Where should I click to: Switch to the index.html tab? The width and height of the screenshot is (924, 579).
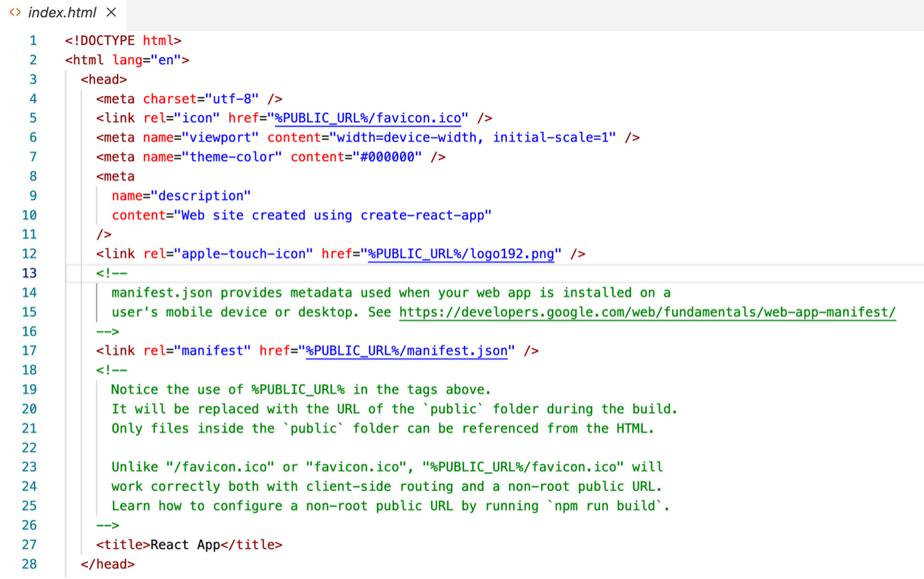62,12
